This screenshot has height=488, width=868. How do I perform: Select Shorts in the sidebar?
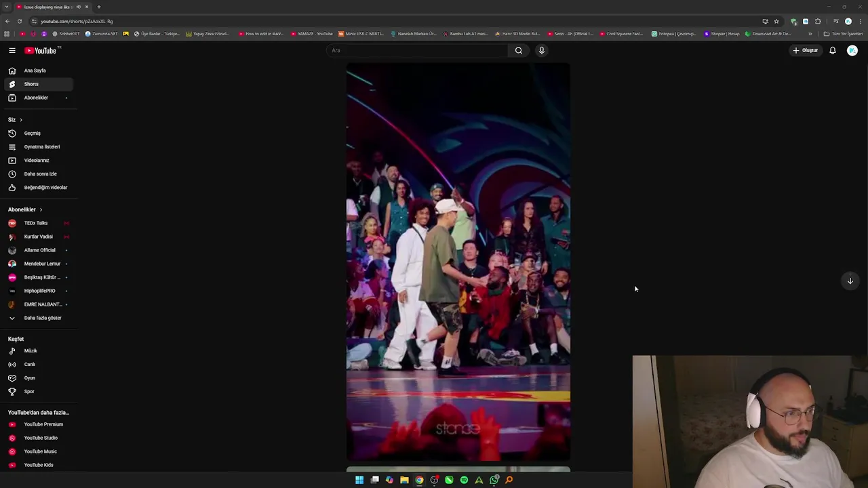[39, 84]
